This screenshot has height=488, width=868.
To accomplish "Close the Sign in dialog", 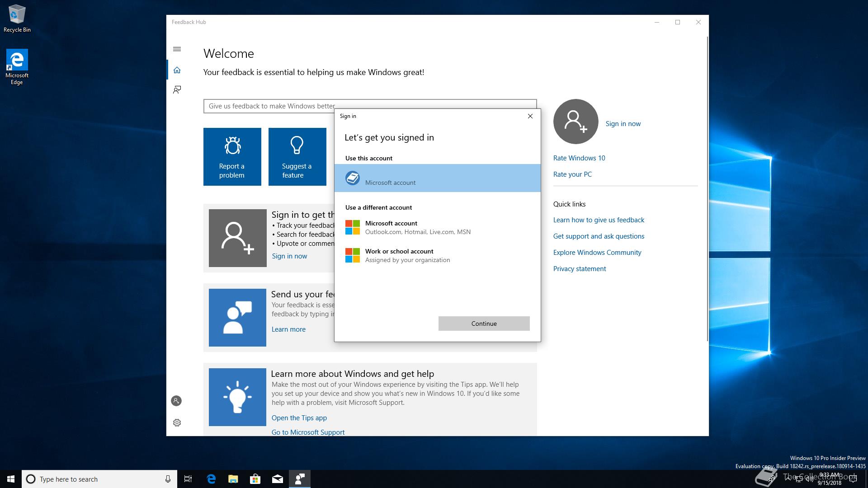I will 530,116.
